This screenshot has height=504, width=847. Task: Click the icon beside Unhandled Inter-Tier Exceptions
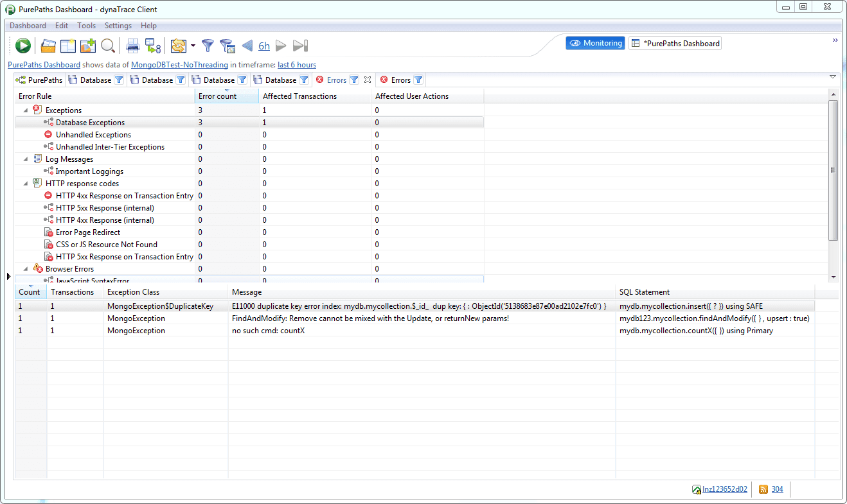[48, 147]
